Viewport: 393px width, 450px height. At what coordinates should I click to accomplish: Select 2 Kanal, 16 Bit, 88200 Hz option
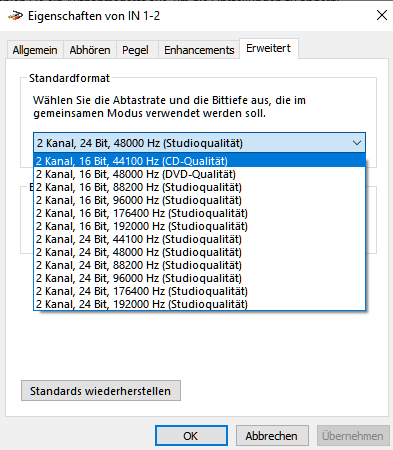pyautogui.click(x=199, y=187)
